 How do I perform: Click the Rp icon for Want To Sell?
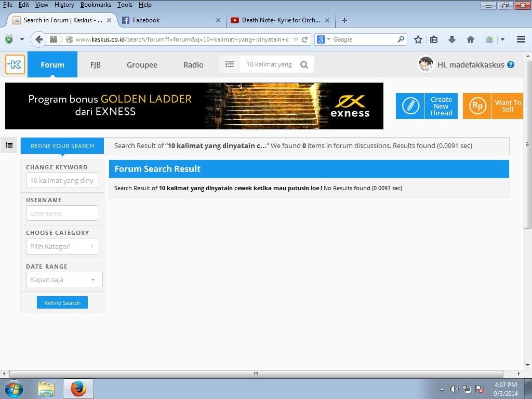tap(477, 106)
